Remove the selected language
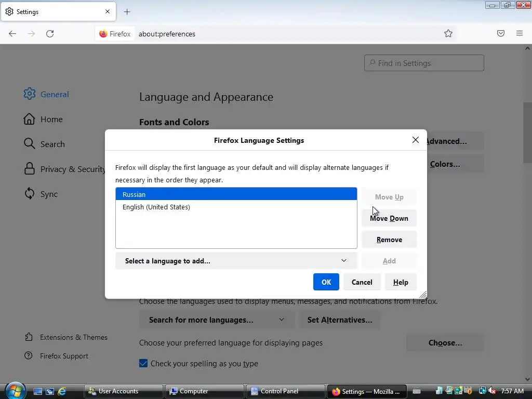The image size is (532, 399). pos(389,240)
